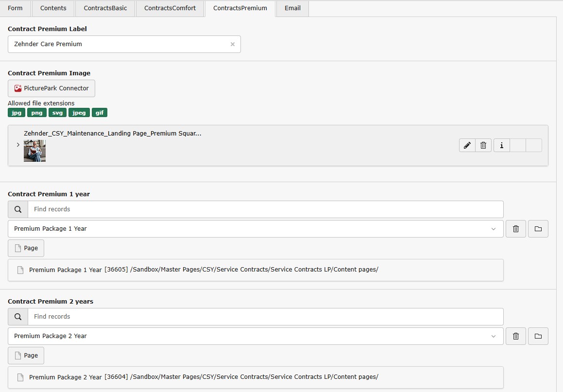The width and height of the screenshot is (563, 392).
Task: Expand the Zehnder_CSY_Maintenance image record
Action: click(18, 145)
